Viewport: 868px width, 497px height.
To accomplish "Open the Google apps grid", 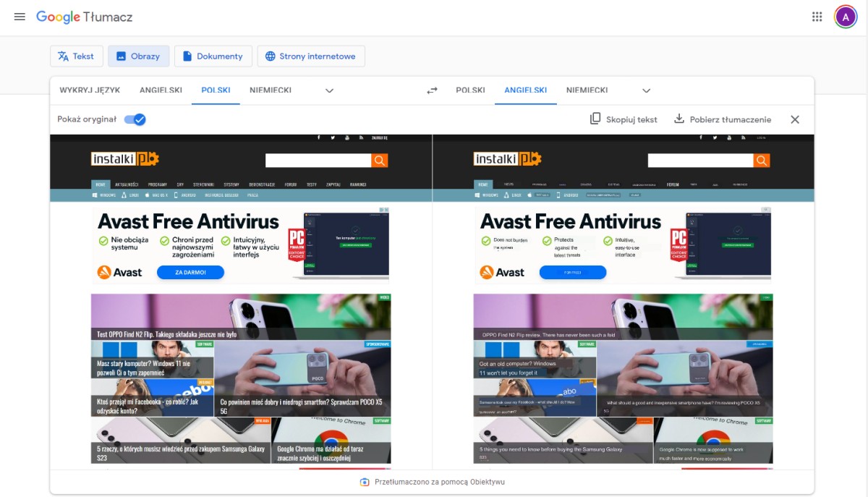I will (x=817, y=17).
